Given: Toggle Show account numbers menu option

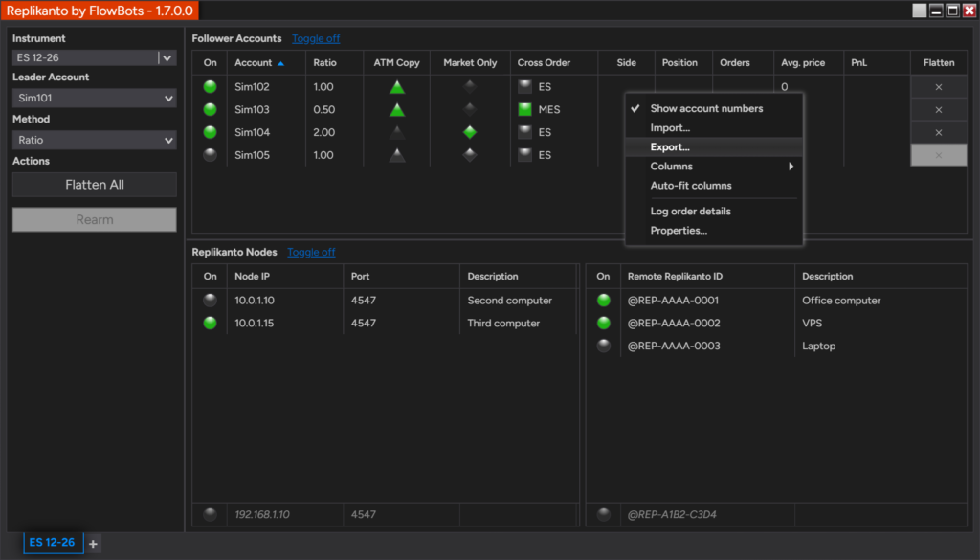Looking at the screenshot, I should [x=714, y=108].
